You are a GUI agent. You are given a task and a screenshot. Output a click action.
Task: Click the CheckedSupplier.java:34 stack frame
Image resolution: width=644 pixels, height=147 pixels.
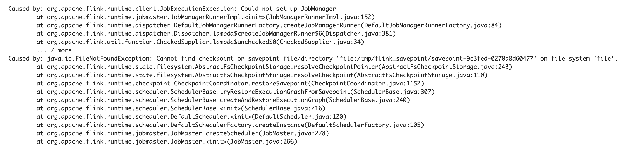(200, 42)
